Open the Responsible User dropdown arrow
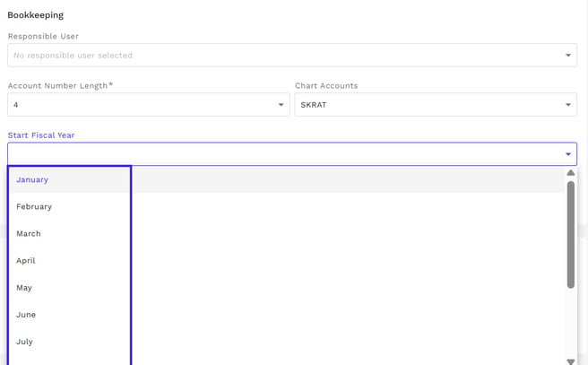Image resolution: width=588 pixels, height=365 pixels. [567, 56]
